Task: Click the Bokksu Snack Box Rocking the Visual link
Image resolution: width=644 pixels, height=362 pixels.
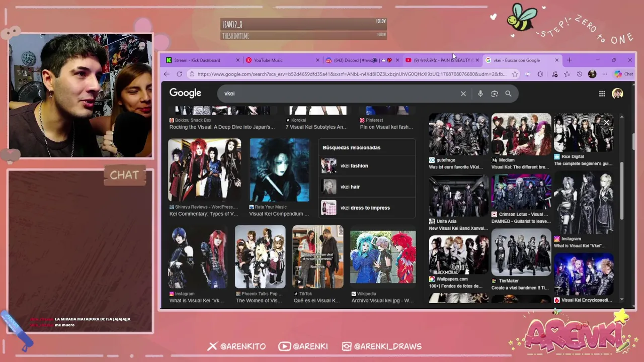Action: click(222, 127)
